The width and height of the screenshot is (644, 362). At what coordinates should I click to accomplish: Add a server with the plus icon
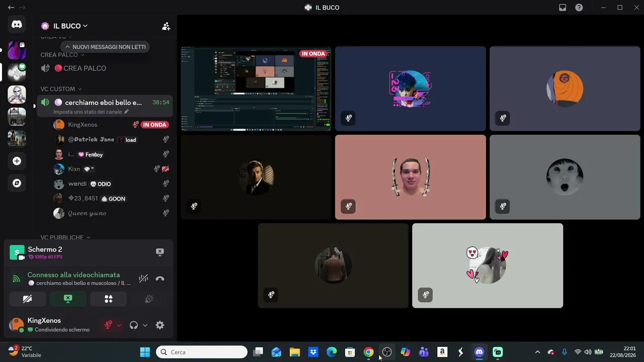(17, 161)
